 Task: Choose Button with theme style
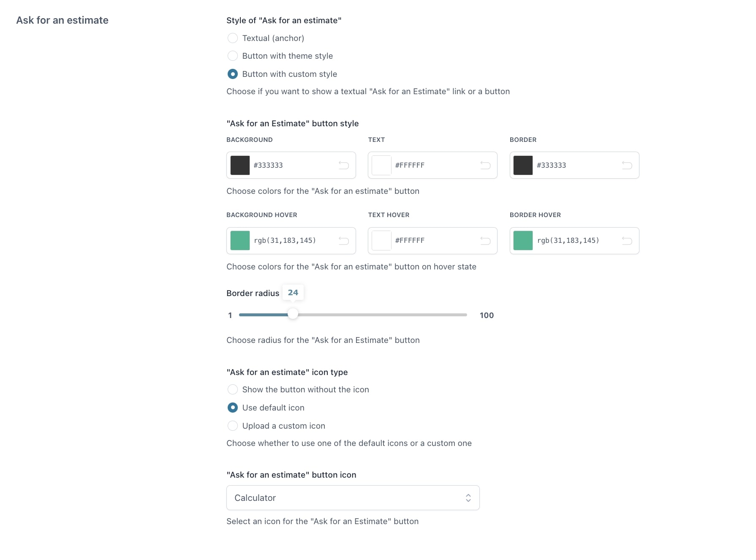pos(233,56)
